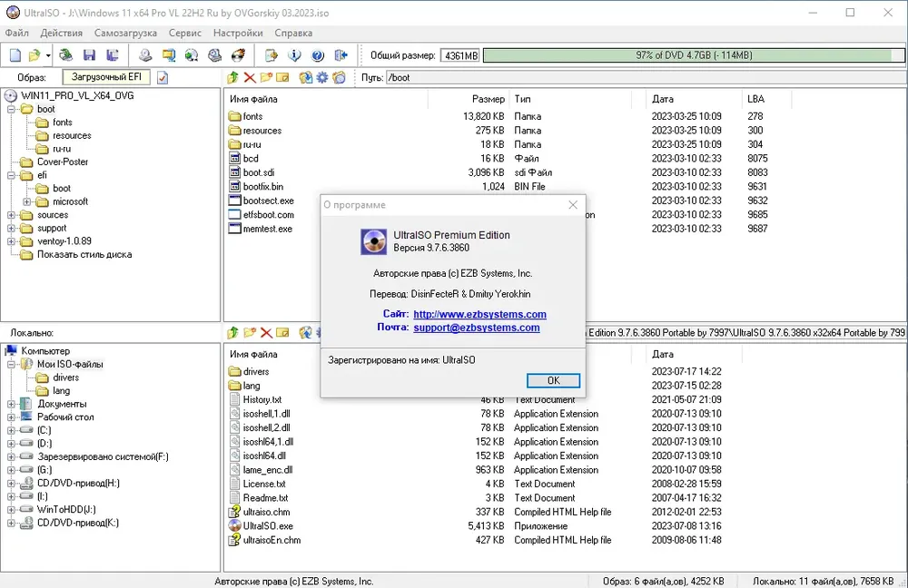Click the Загрузочный EFI button
The width and height of the screenshot is (908, 588).
click(106, 77)
